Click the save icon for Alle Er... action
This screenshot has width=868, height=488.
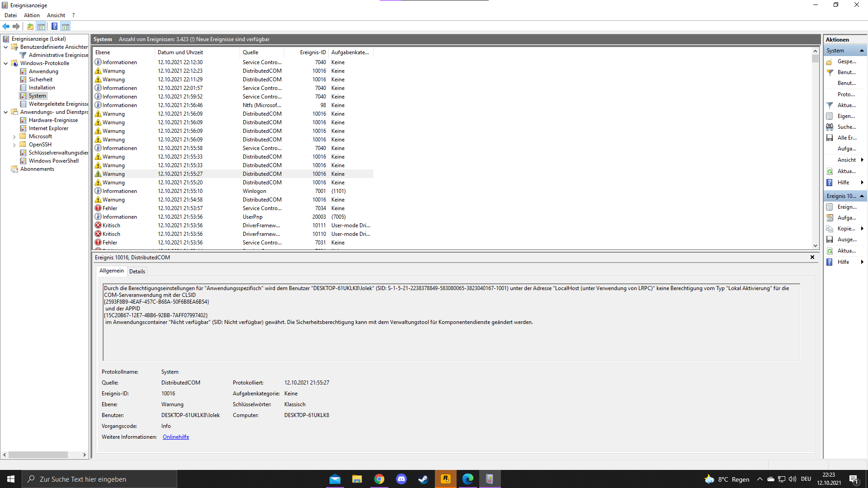pos(830,138)
